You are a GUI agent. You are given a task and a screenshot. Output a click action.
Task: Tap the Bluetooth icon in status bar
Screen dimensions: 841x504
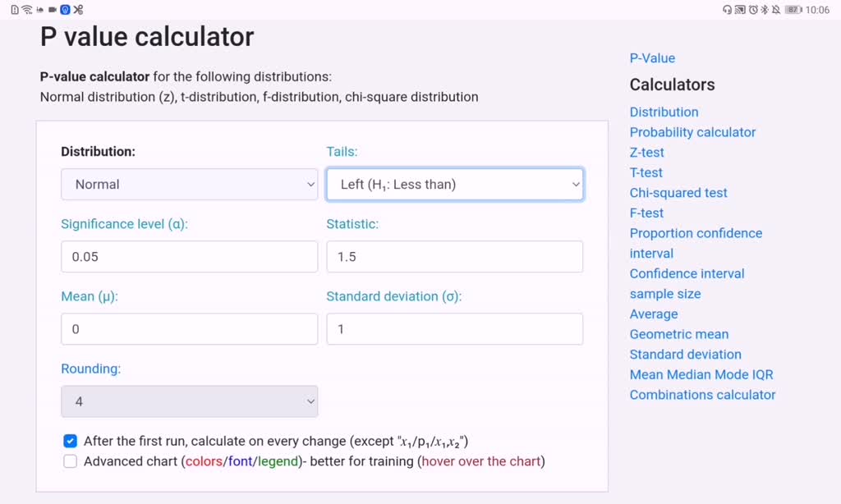pyautogui.click(x=765, y=8)
